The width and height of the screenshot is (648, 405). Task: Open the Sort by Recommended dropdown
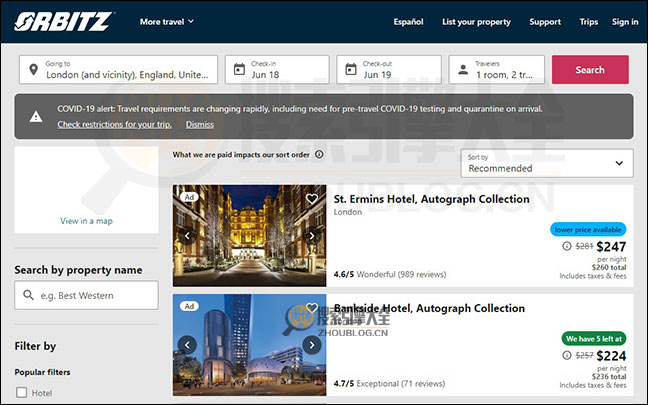tap(547, 163)
